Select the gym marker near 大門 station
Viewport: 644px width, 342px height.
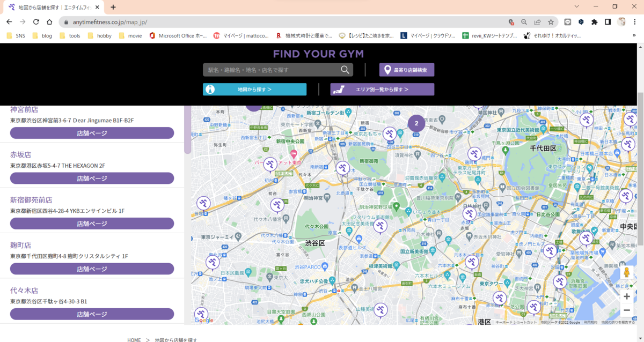(533, 308)
